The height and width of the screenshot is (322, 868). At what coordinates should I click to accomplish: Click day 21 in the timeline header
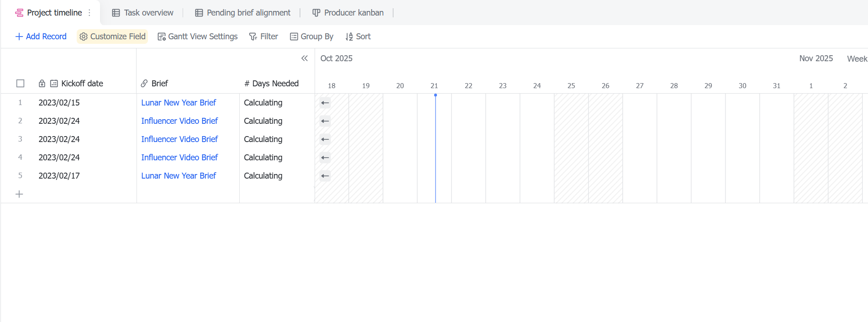434,85
